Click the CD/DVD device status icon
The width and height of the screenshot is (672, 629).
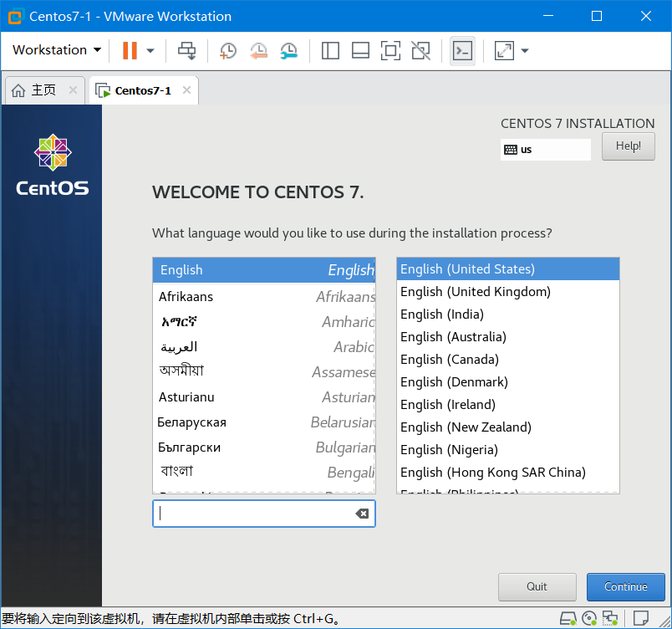(x=589, y=617)
